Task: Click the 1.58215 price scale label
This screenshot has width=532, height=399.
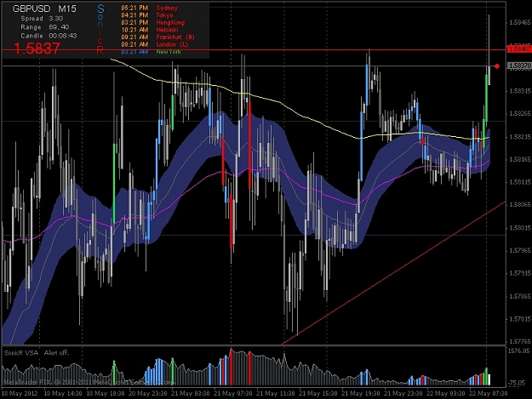Action: 520,137
